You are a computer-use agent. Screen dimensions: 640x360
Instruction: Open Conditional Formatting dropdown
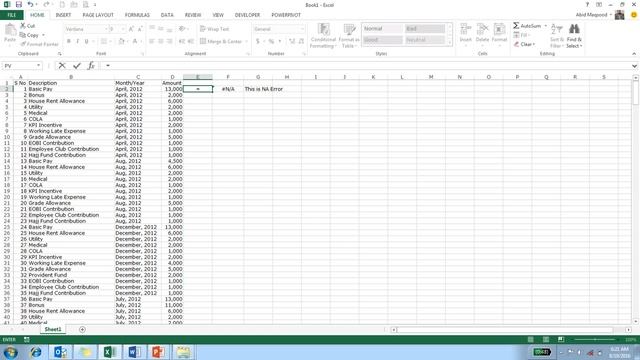[323, 36]
